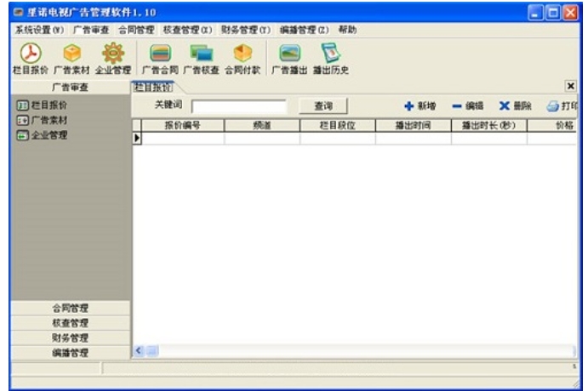Sort by 报价编号 column header

[183, 126]
